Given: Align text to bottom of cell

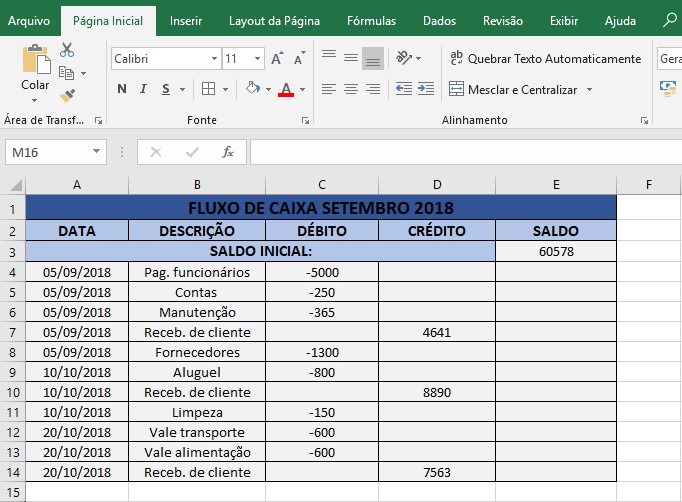Looking at the screenshot, I should 373,58.
